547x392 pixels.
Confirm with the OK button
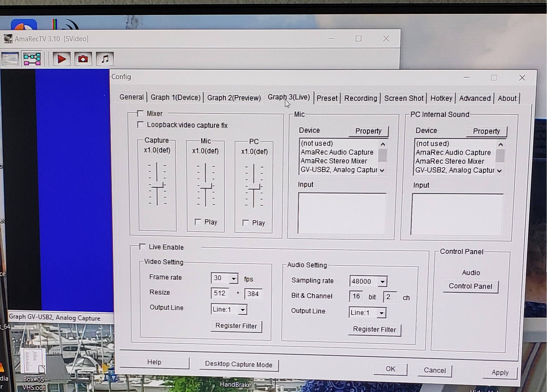[391, 369]
